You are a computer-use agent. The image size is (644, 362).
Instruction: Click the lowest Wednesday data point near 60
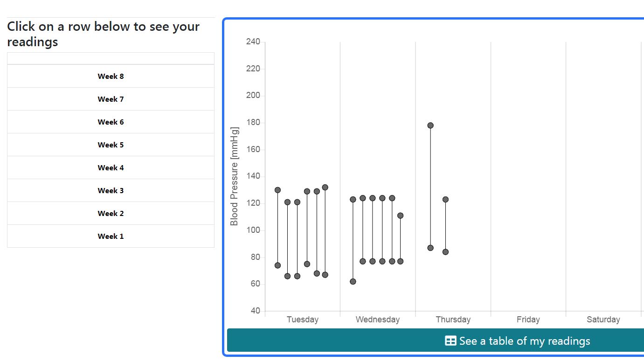[353, 281]
